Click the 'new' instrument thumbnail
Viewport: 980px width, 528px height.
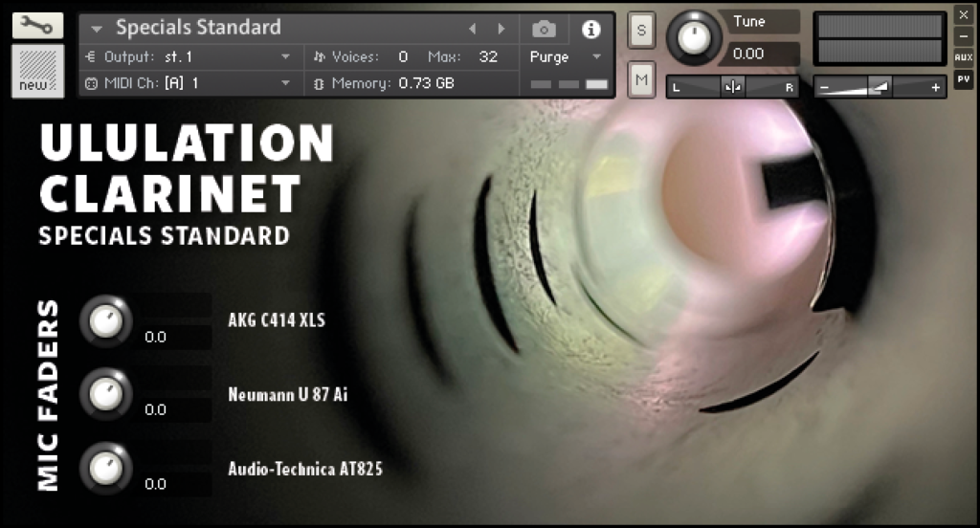tap(37, 71)
